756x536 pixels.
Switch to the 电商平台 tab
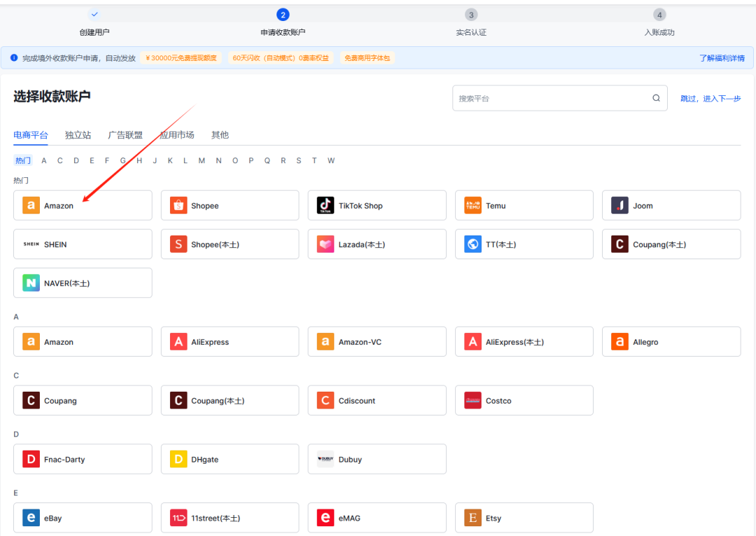(x=30, y=135)
